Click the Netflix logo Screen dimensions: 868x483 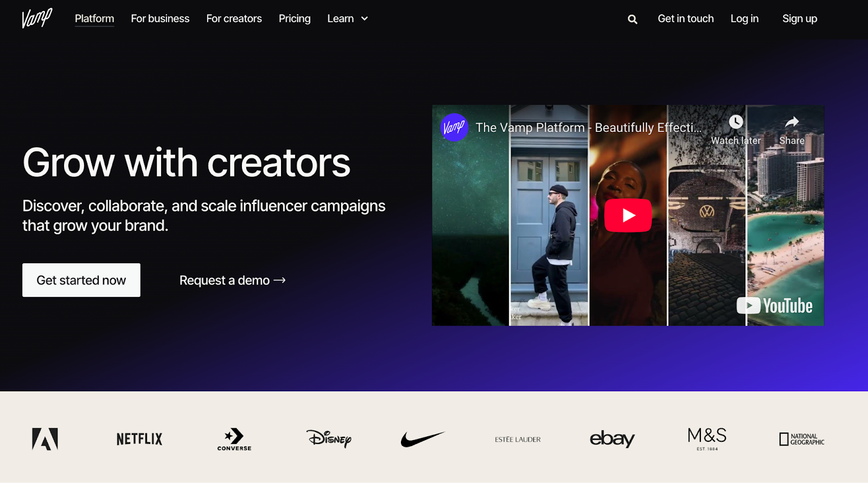(139, 439)
